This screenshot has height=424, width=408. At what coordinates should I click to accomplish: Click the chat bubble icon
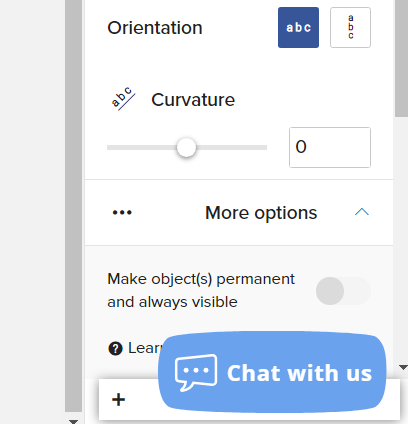click(196, 372)
